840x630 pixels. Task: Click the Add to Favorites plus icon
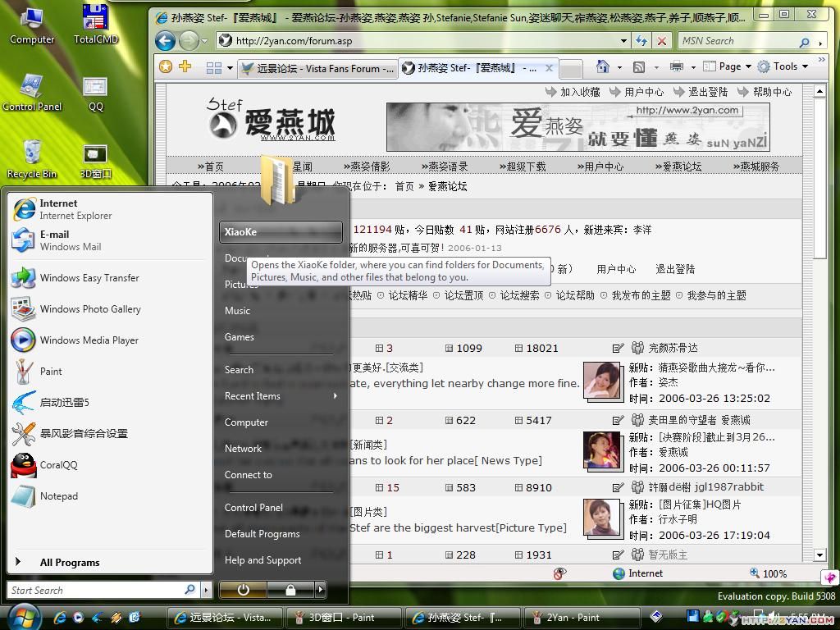(x=185, y=67)
